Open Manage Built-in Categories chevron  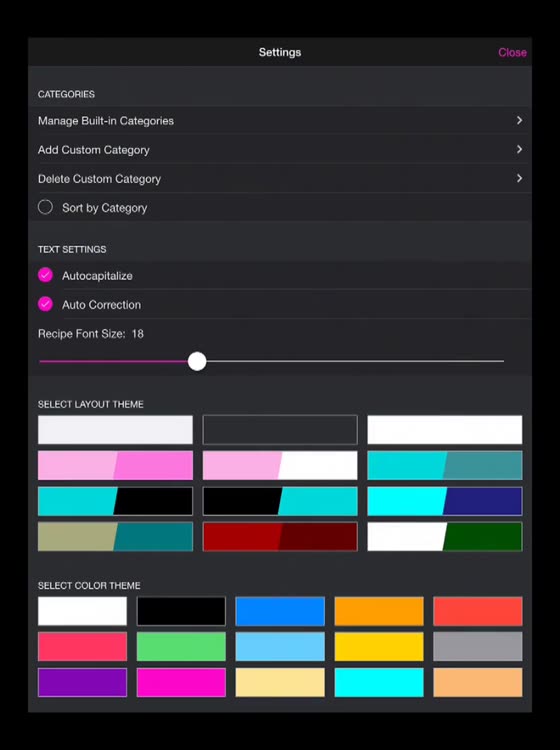(x=519, y=121)
